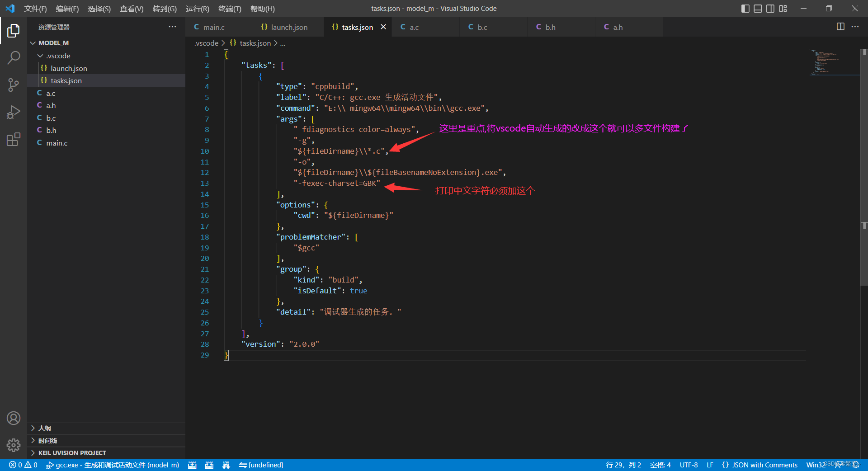Click the breadcrumb ellipsis symbol

tap(283, 43)
